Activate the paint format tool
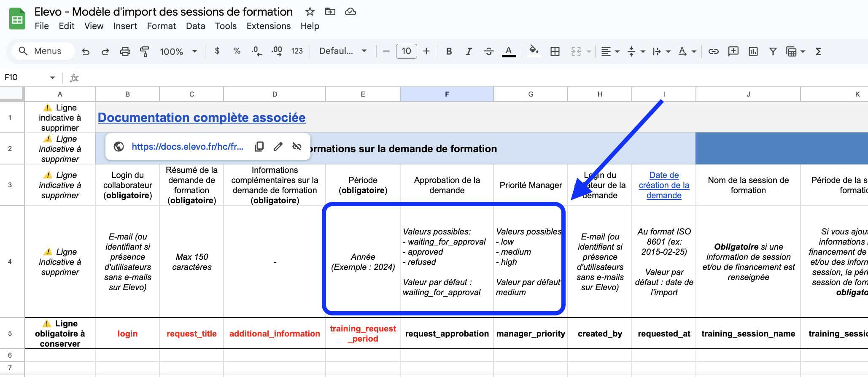This screenshot has height=377, width=868. coord(145,51)
